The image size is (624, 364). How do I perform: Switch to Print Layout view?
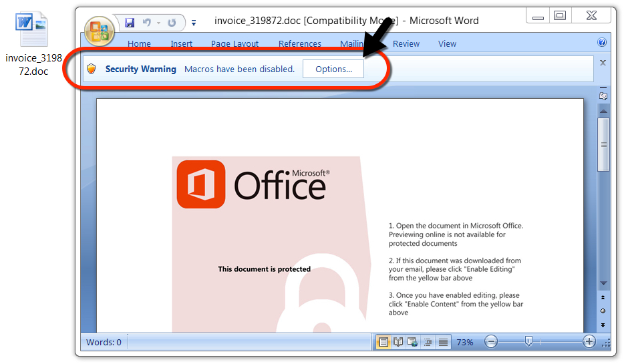tap(383, 342)
